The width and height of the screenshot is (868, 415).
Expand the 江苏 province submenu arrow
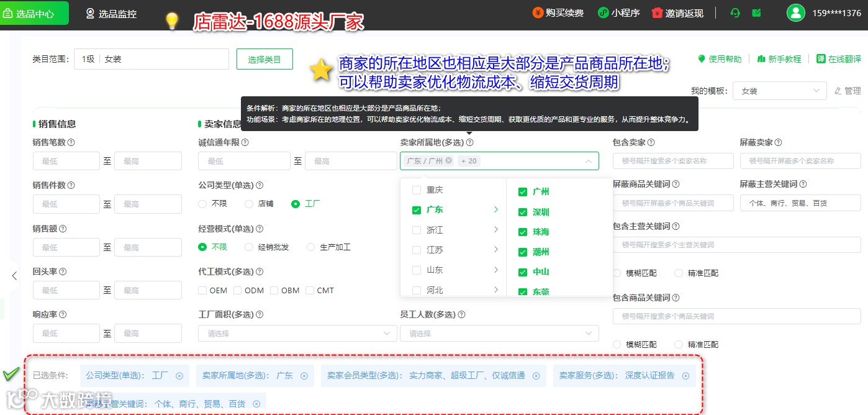[496, 250]
